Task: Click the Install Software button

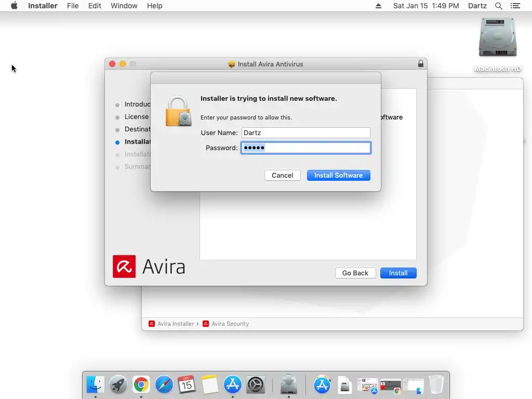Action: (338, 176)
